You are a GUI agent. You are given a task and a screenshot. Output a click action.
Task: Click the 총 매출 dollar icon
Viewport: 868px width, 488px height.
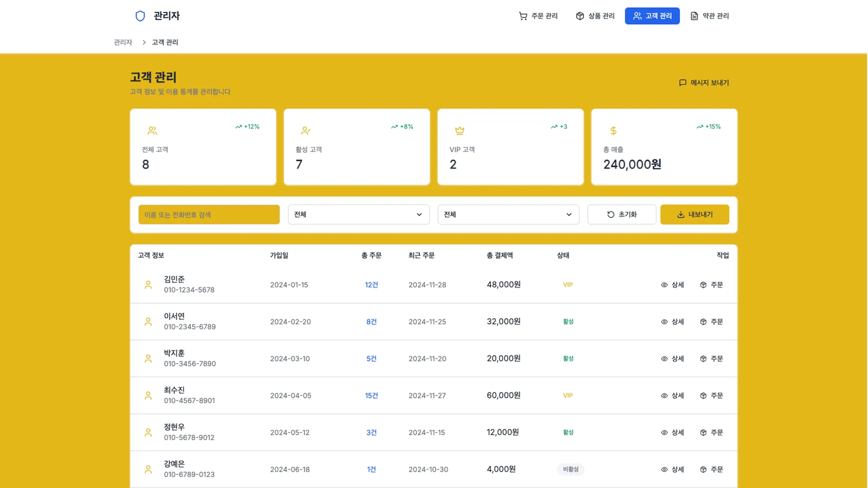613,131
